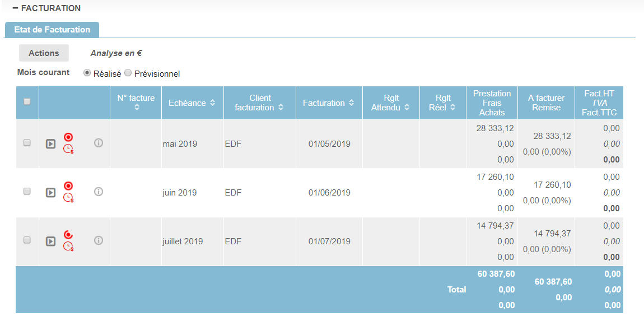Select the Réalisé radio button
This screenshot has height=316, width=644.
(x=87, y=73)
